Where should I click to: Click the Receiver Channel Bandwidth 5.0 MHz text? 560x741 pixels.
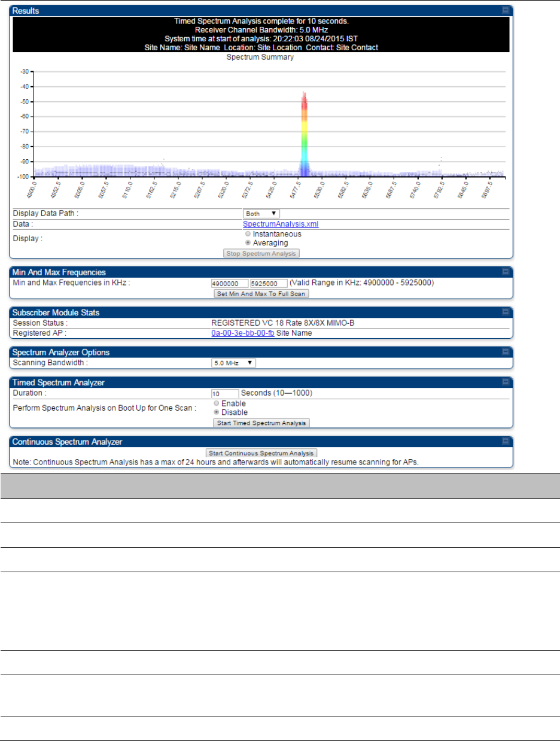(261, 29)
